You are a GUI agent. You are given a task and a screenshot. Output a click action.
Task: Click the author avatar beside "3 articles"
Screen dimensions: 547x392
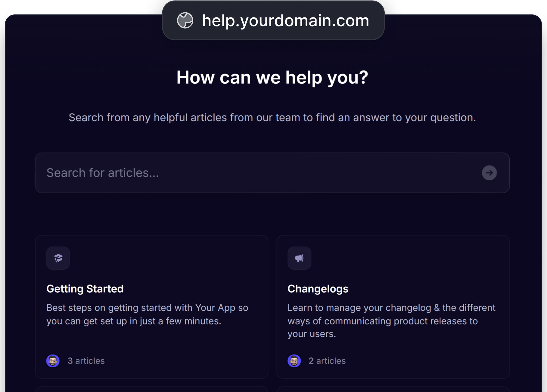coord(53,361)
